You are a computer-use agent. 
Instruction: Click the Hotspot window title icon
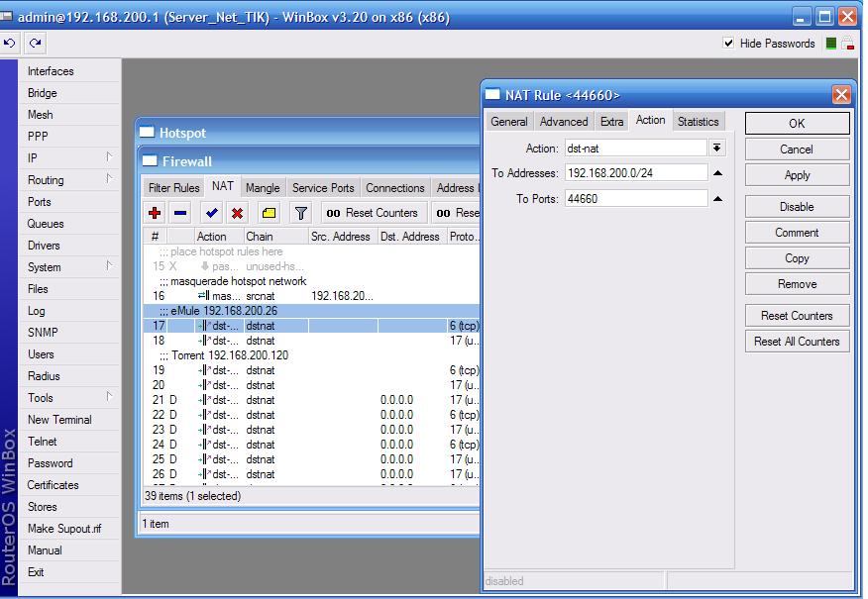(x=147, y=133)
